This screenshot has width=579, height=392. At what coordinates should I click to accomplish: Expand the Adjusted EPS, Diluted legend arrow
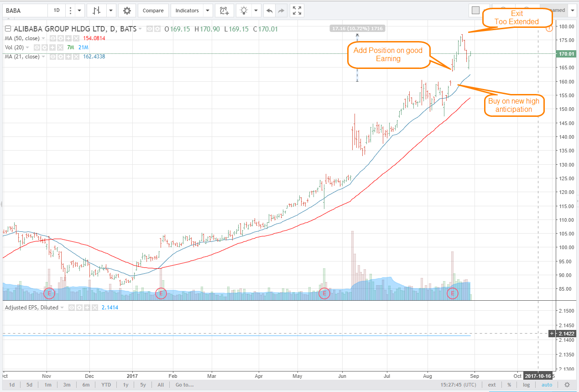(x=63, y=308)
